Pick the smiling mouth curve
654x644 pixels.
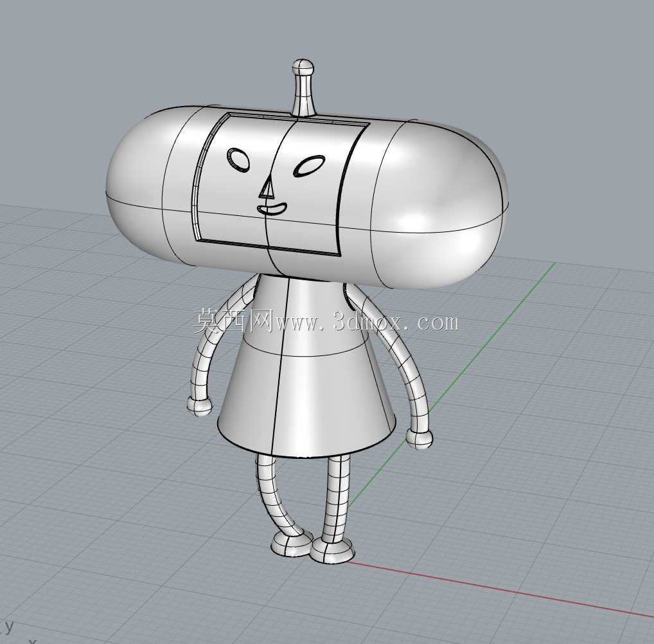click(x=272, y=209)
